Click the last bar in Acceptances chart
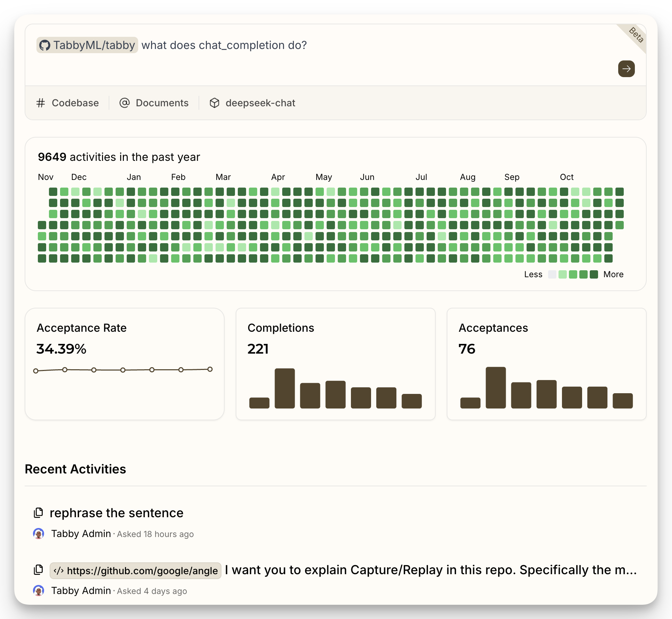This screenshot has width=672, height=619. point(623,401)
